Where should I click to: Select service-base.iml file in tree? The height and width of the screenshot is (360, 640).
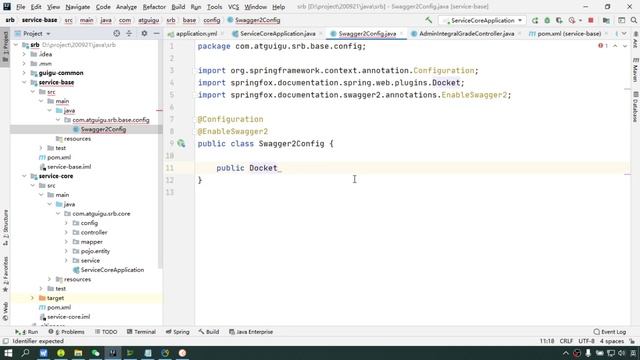[69, 167]
